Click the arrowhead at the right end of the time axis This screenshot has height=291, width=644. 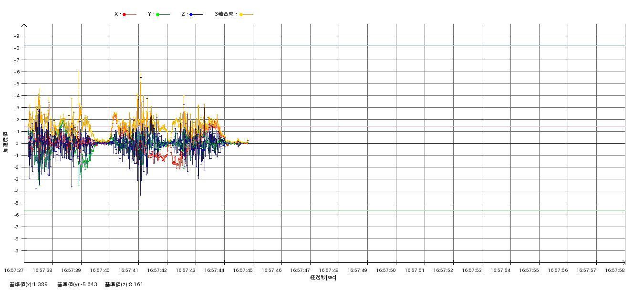[x=623, y=262]
